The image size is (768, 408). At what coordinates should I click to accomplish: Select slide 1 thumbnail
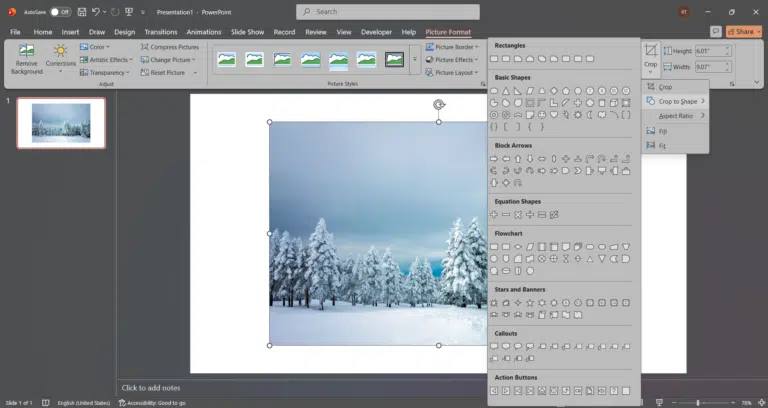[61, 123]
